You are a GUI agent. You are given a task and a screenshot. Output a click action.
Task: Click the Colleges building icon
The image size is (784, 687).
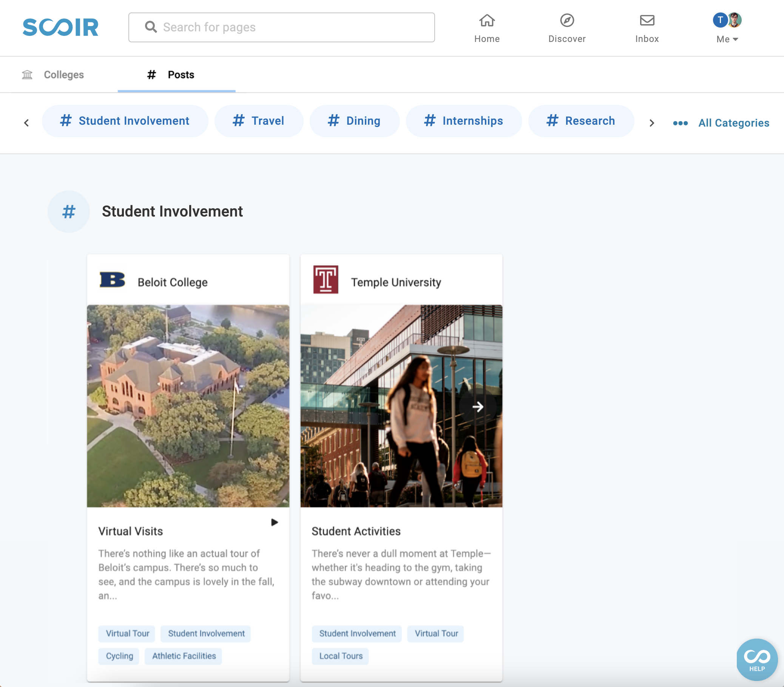[x=27, y=74]
